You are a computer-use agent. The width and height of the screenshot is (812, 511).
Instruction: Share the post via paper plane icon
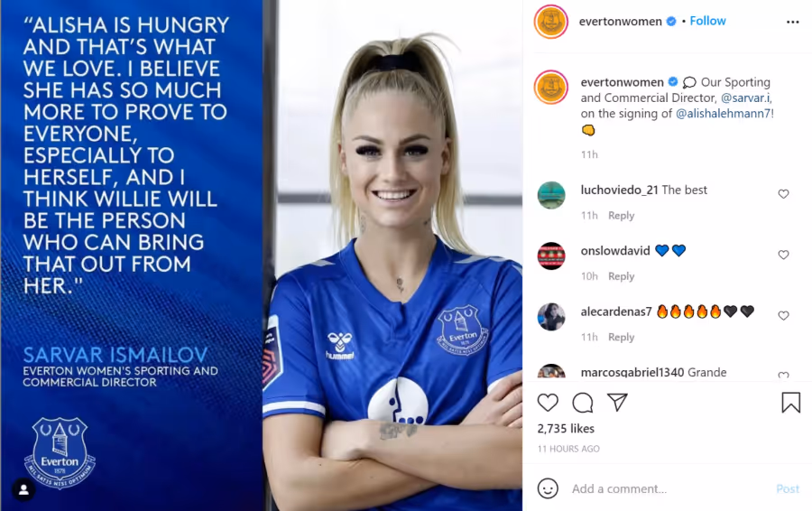pyautogui.click(x=617, y=402)
